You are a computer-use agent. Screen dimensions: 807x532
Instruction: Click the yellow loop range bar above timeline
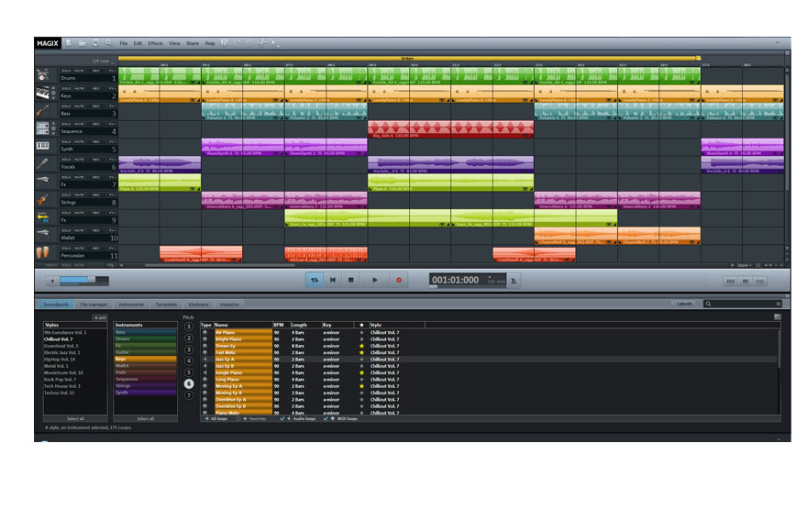click(x=409, y=59)
